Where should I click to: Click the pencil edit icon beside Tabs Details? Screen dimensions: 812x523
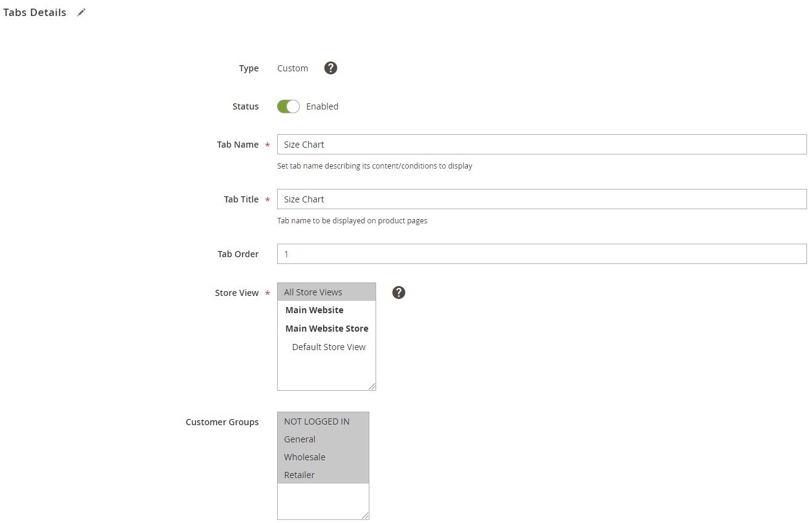coord(81,12)
